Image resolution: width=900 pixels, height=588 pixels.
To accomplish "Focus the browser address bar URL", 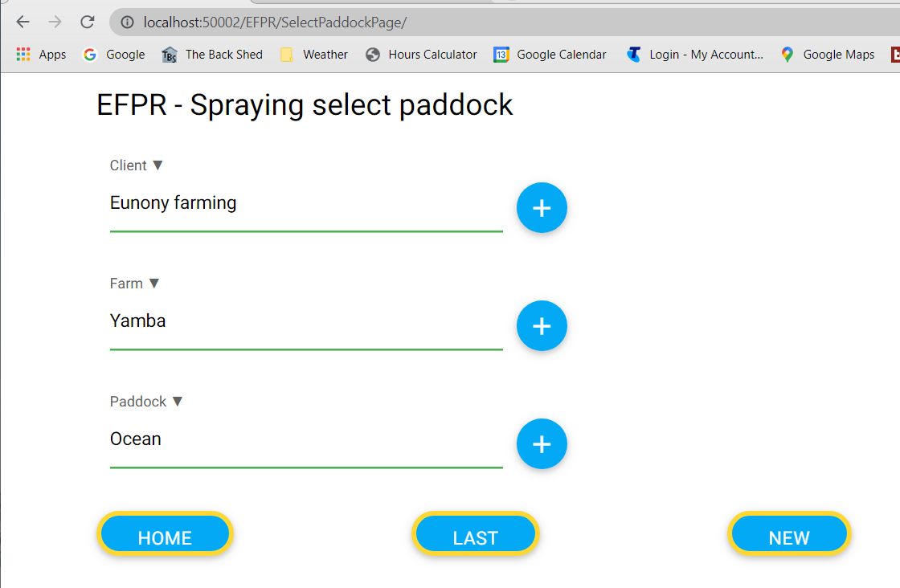I will tap(321, 22).
